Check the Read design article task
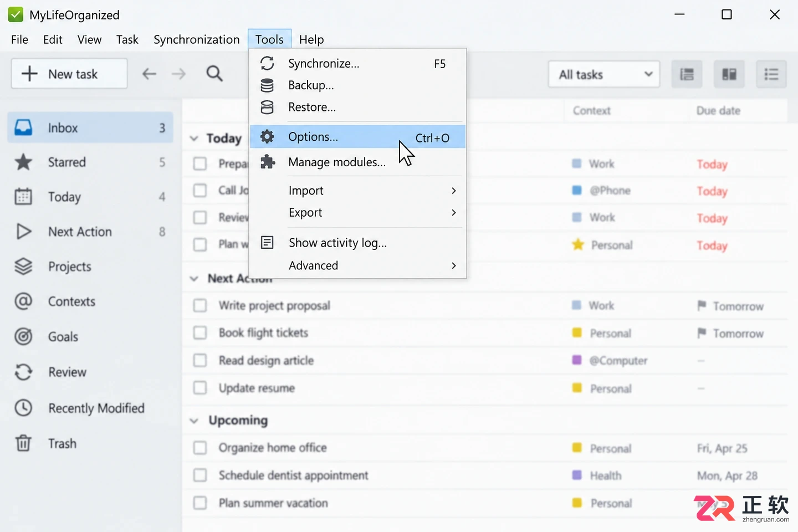The height and width of the screenshot is (532, 798). (200, 360)
